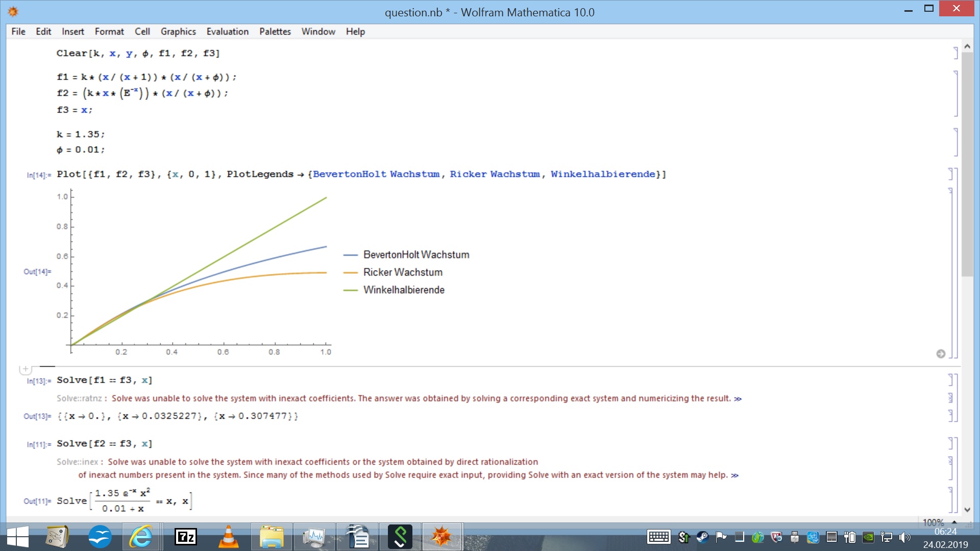
Task: Click the Windows Start button
Action: 18,537
